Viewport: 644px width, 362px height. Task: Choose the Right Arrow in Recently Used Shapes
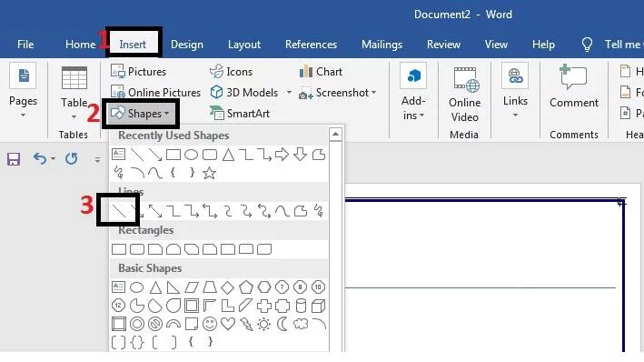282,155
